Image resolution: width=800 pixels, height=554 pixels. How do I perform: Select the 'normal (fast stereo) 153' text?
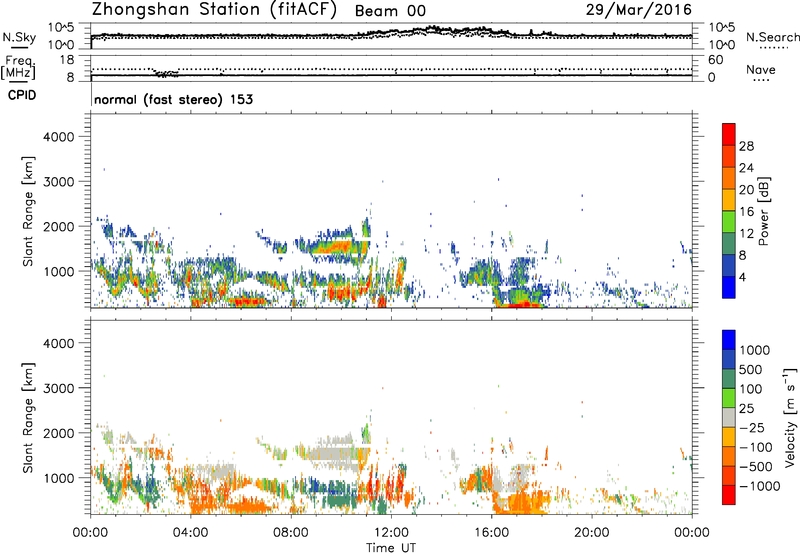(x=174, y=99)
